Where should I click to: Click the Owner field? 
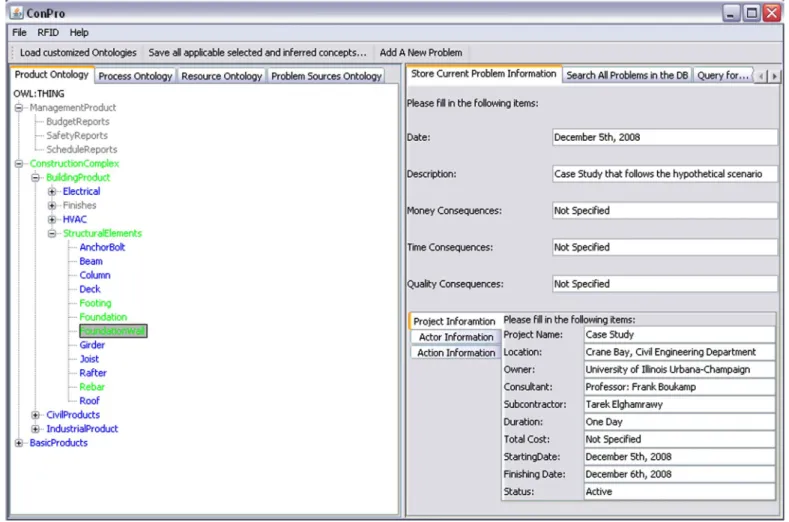679,370
